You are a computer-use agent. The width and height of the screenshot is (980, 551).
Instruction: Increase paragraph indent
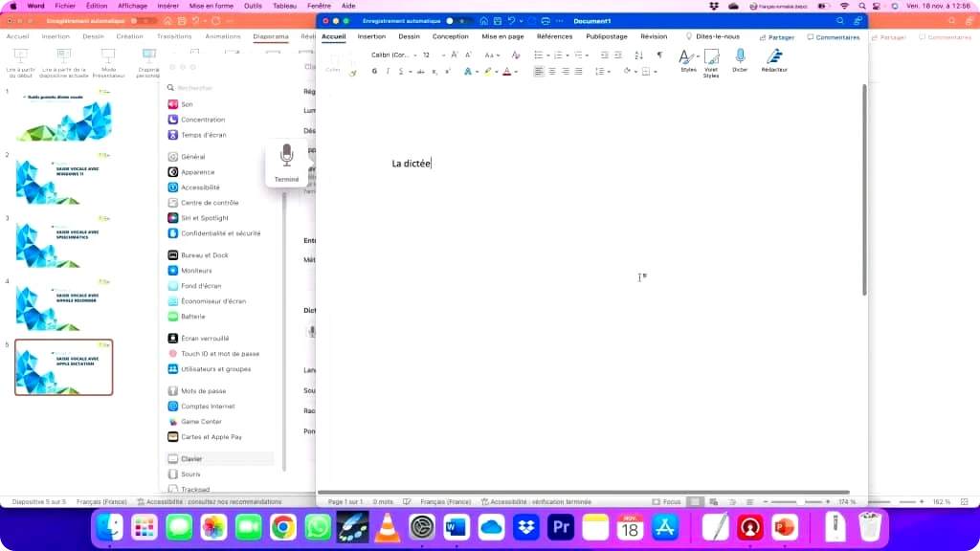618,55
